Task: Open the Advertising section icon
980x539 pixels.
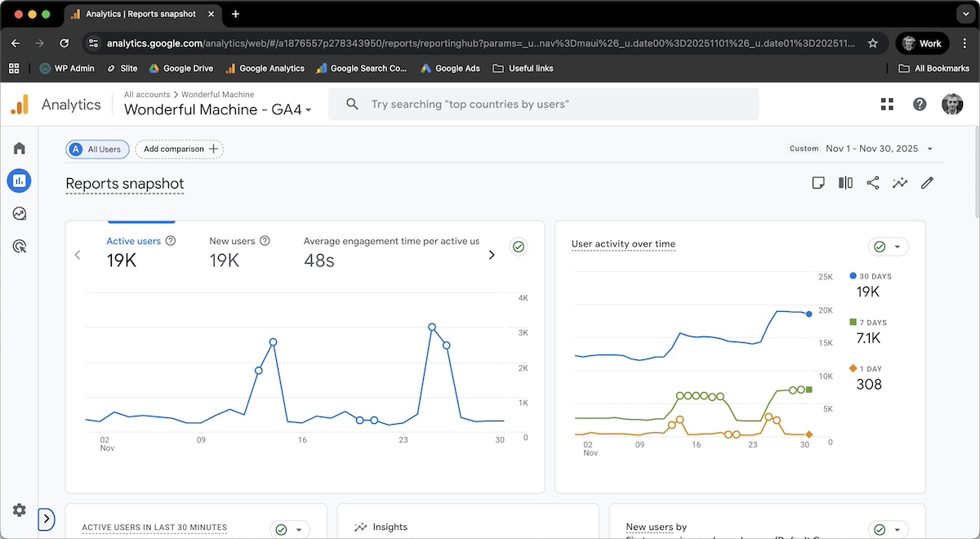Action: (19, 246)
